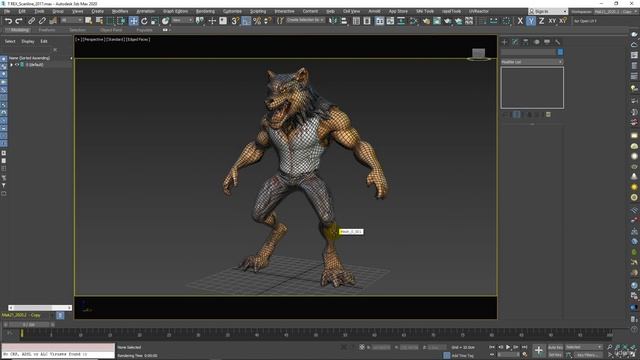Open the Display menu in Scene Explorer
Viewport: 640px width, 360px height.
tap(28, 41)
